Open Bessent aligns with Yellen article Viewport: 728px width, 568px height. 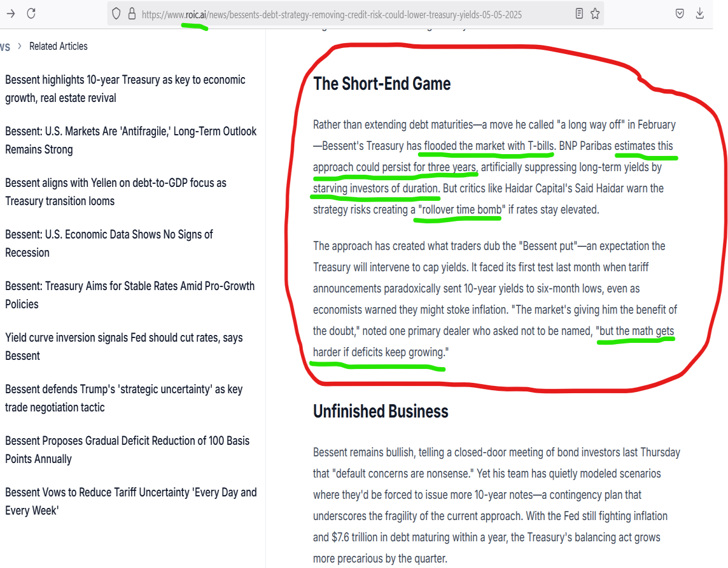(116, 192)
